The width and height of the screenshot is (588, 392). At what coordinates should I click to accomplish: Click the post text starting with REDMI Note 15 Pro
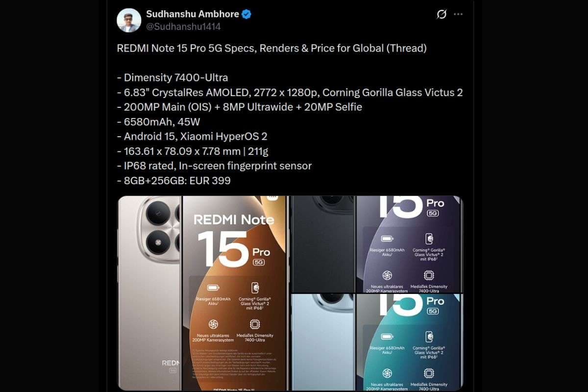coord(290,115)
